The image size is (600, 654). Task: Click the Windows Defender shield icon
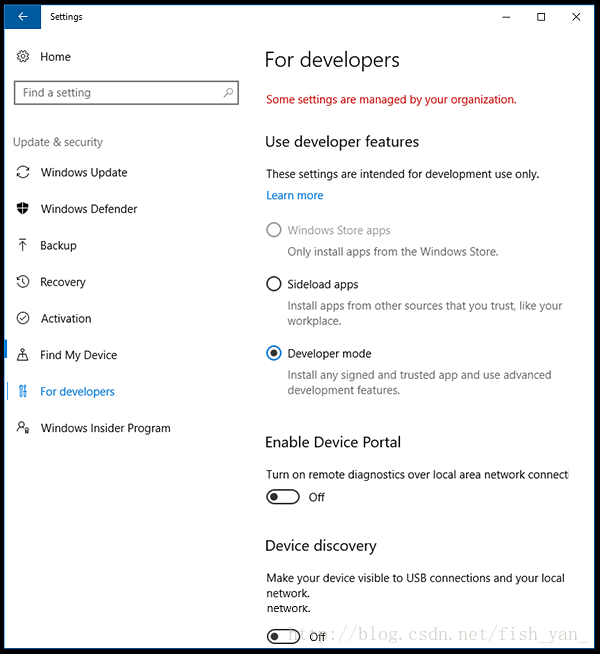tap(23, 209)
